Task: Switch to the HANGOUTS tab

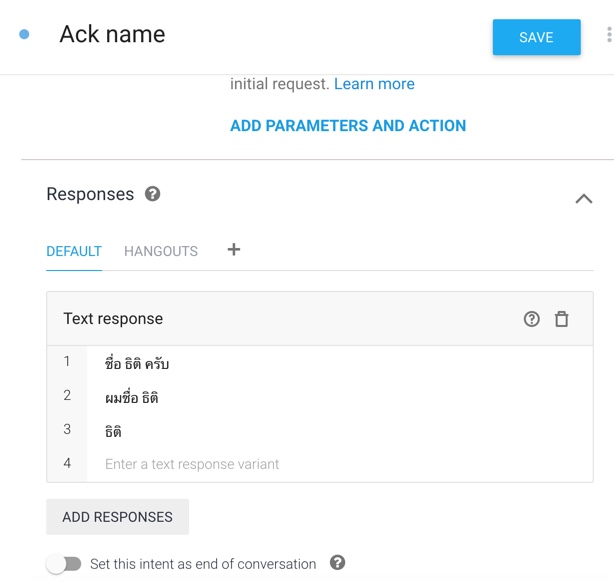Action: click(x=161, y=251)
